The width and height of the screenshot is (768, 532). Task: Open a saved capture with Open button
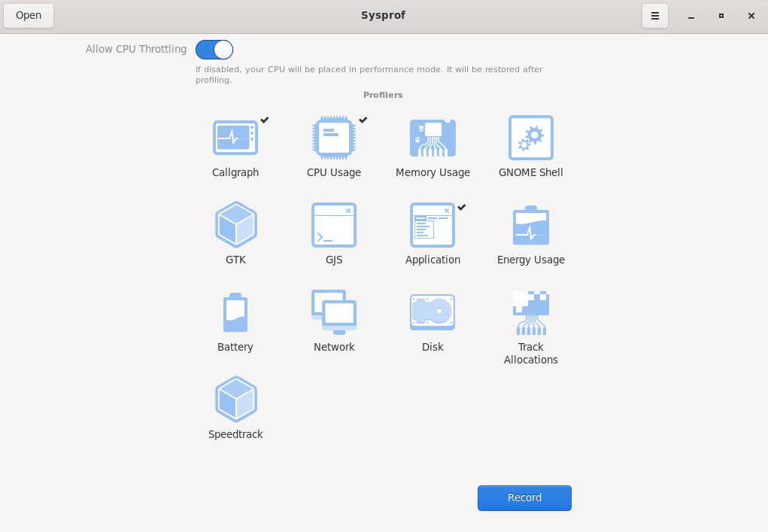(29, 15)
